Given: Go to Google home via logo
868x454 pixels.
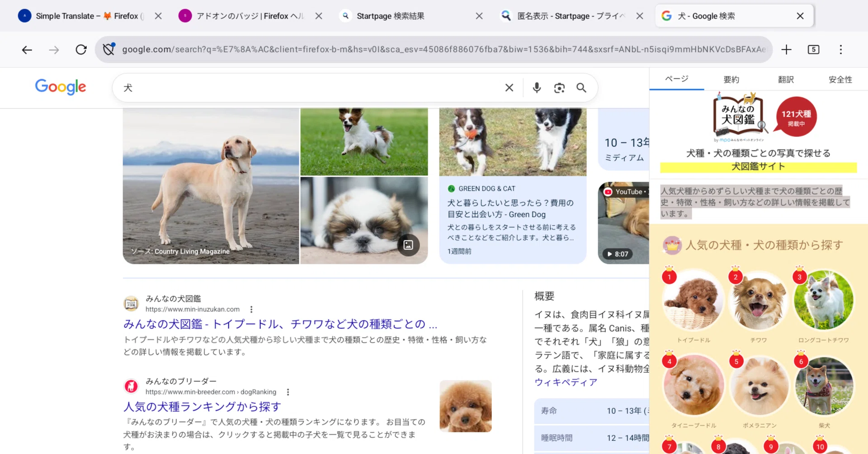Looking at the screenshot, I should point(61,87).
